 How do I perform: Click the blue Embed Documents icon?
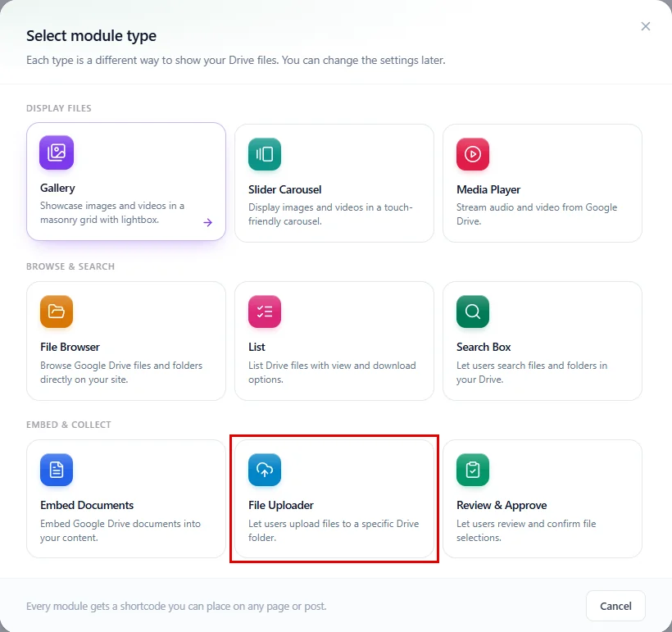coord(57,470)
